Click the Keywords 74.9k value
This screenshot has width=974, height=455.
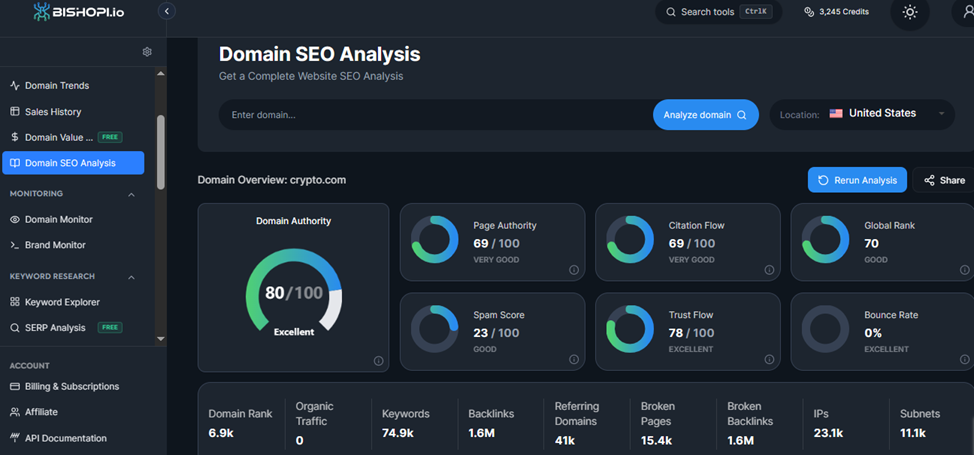(398, 433)
